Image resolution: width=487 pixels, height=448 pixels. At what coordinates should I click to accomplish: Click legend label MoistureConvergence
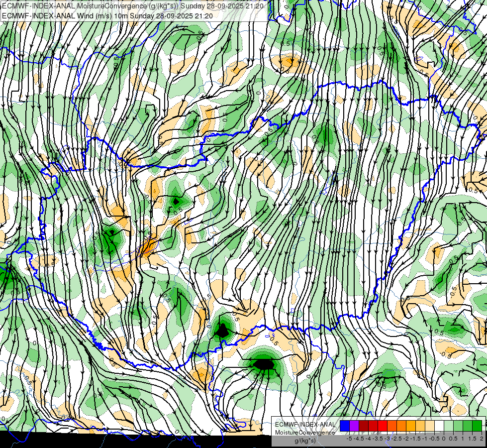(305, 433)
